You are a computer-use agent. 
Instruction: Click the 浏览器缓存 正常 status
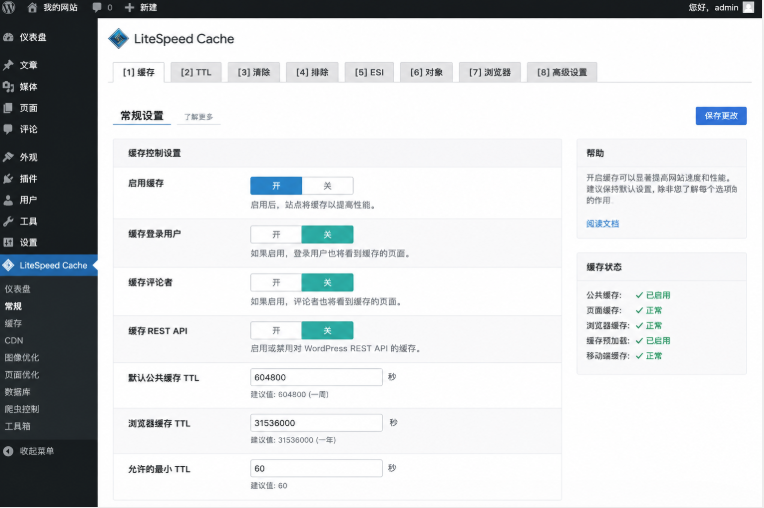tap(649, 325)
